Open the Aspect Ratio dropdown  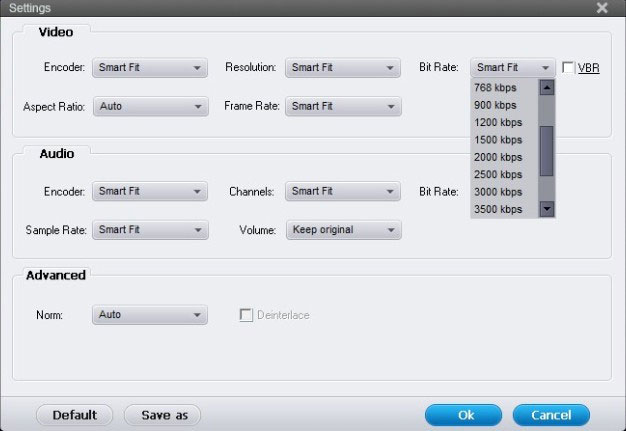pos(151,107)
